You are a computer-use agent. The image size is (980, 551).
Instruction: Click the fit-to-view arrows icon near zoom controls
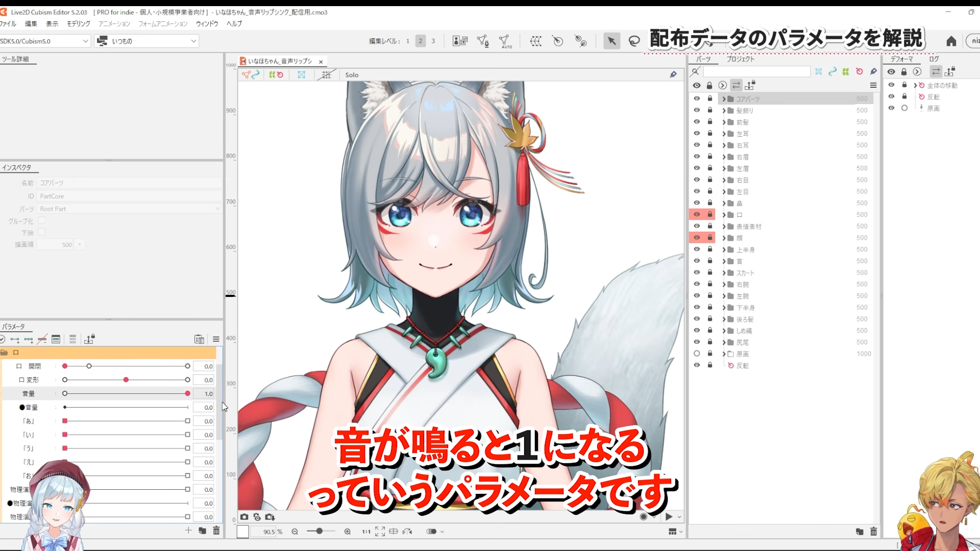380,531
